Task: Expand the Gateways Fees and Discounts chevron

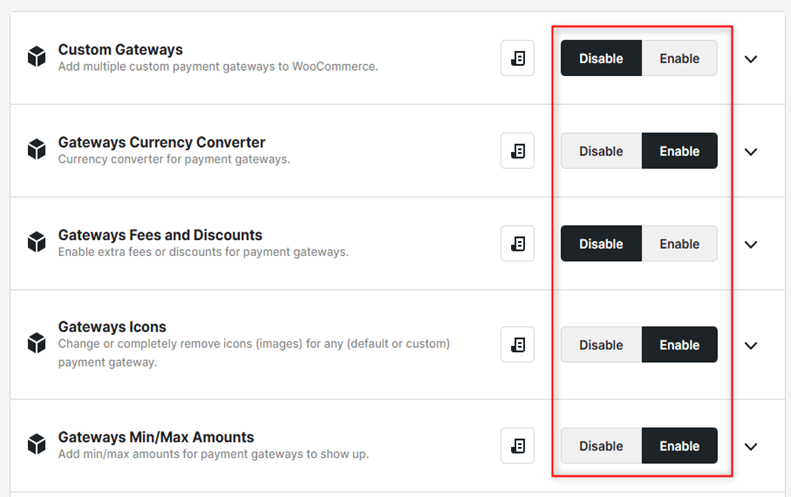Action: click(751, 245)
